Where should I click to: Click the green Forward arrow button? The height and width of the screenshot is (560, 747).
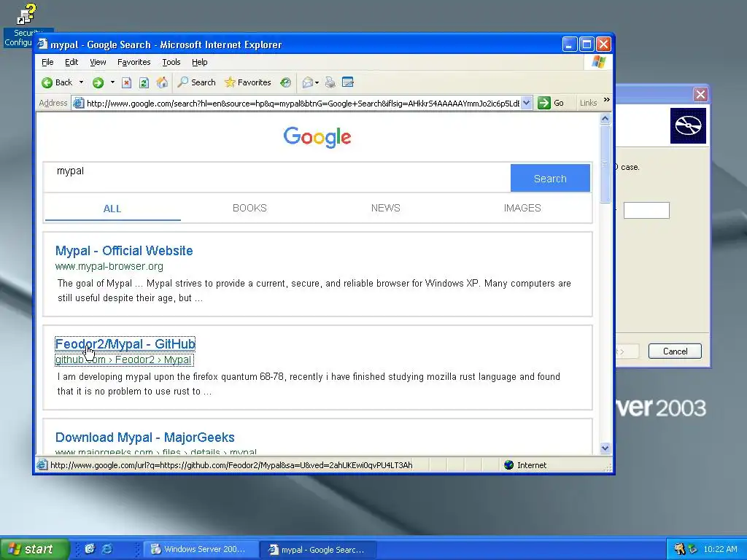(x=98, y=83)
